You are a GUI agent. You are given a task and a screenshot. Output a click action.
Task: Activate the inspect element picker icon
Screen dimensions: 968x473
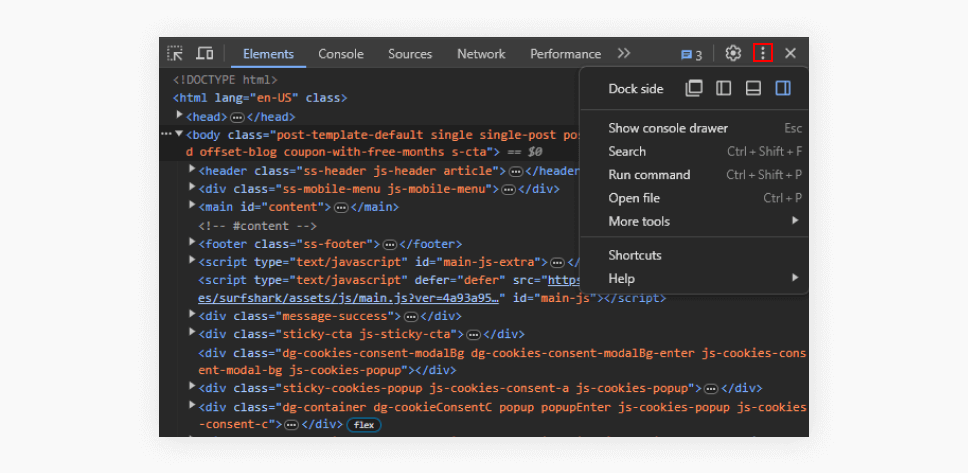click(175, 54)
